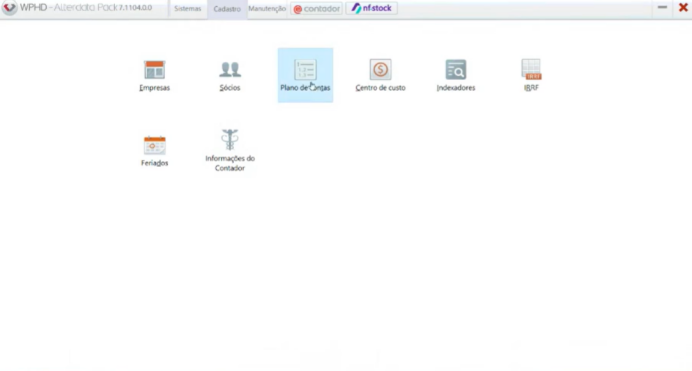Image resolution: width=692 pixels, height=371 pixels.
Task: Switch to the Sistemas tab
Action: point(188,9)
